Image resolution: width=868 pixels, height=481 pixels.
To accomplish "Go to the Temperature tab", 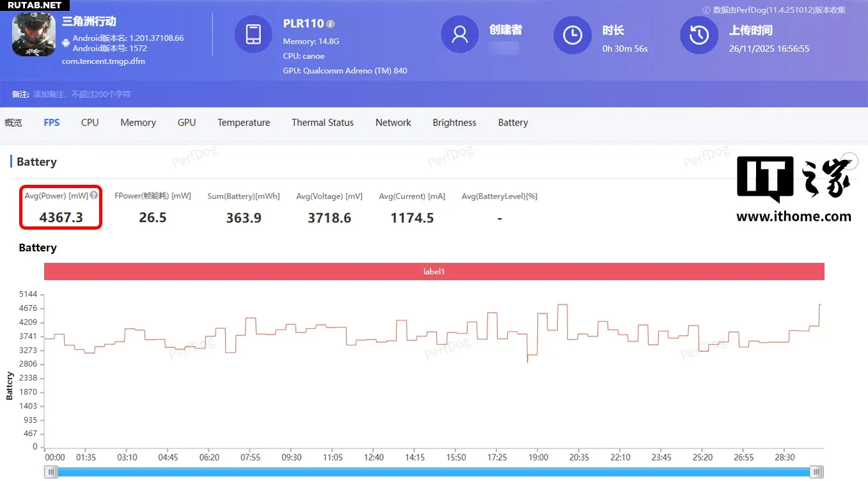I will [244, 123].
